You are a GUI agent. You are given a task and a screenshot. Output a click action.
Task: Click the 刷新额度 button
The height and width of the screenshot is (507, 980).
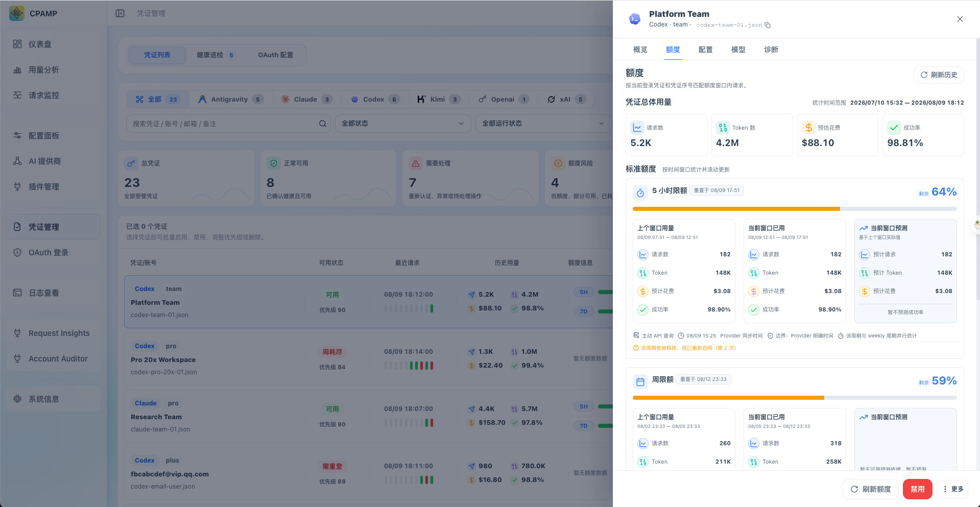[x=871, y=489]
